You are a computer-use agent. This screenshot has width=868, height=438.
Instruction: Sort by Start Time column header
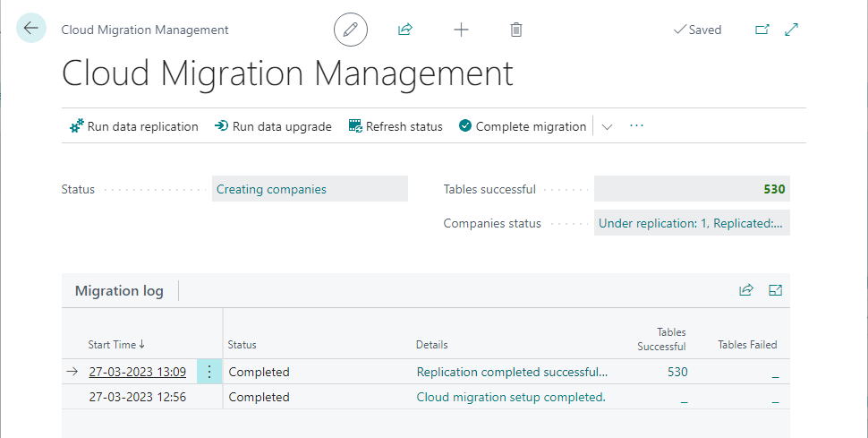pos(116,344)
